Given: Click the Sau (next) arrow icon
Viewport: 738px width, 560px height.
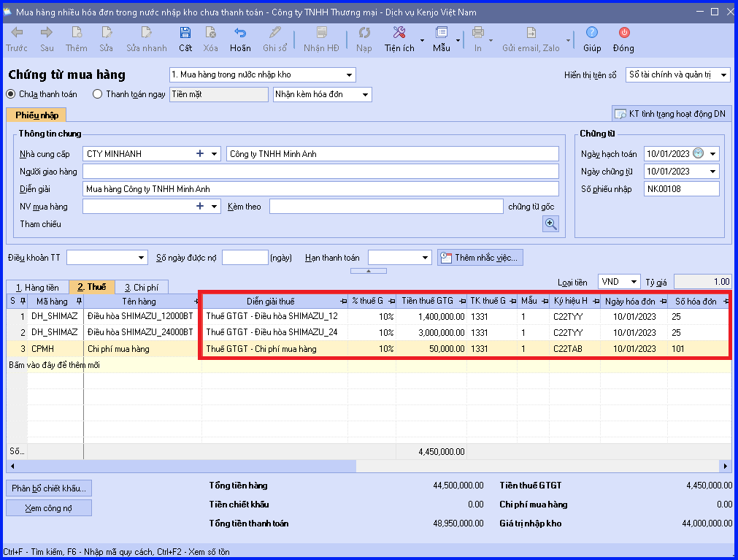Looking at the screenshot, I should click(x=47, y=32).
